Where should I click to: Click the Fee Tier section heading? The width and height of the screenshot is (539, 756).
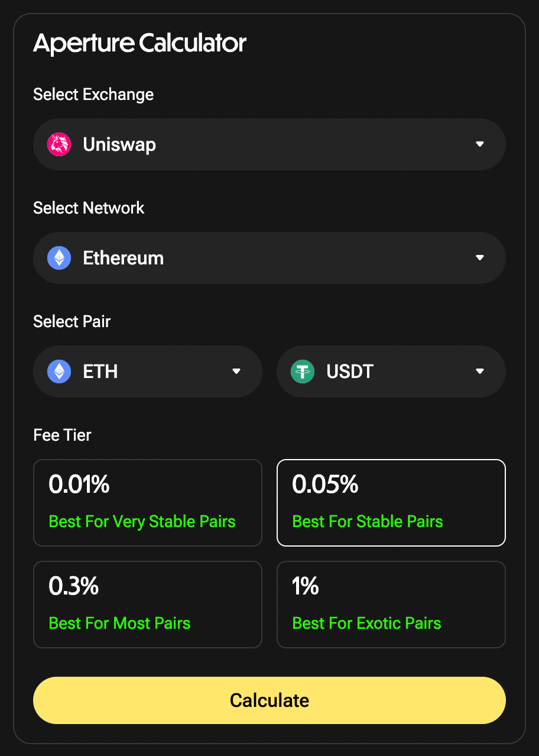click(x=62, y=435)
